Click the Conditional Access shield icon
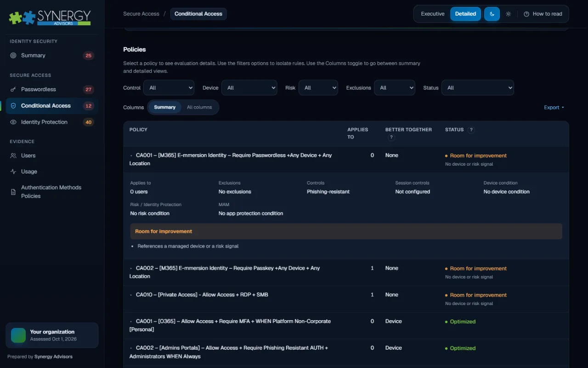Screen dimensions: 588x368 (13, 106)
